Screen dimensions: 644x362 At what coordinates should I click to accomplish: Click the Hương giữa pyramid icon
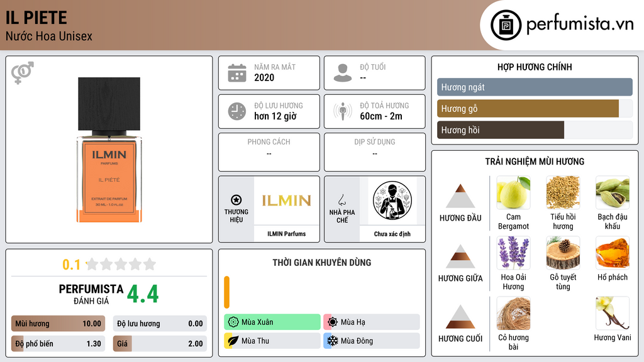(x=460, y=256)
